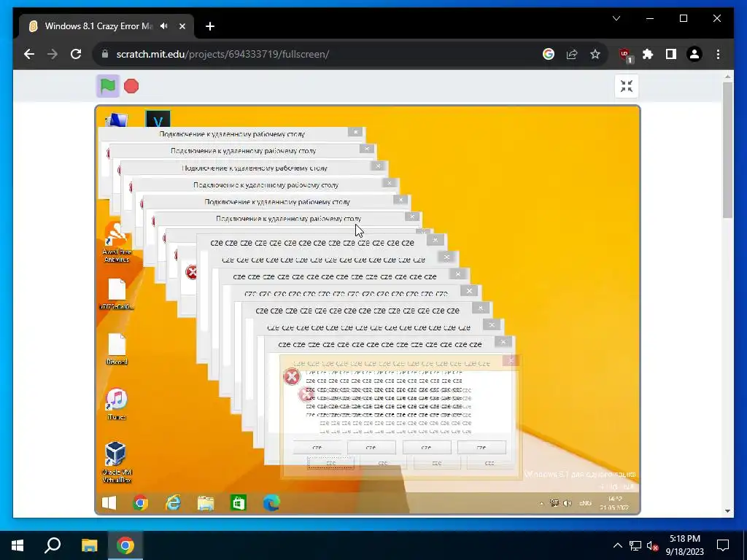Open the Windows Store on 8.1 taskbar
Viewport: 747px width, 560px height.
[x=239, y=503]
